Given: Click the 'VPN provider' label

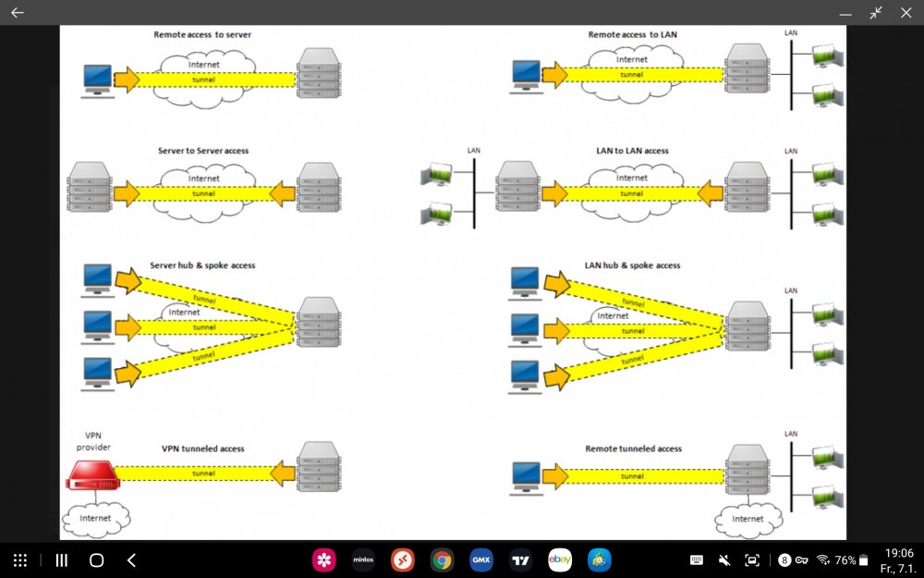Looking at the screenshot, I should [93, 441].
